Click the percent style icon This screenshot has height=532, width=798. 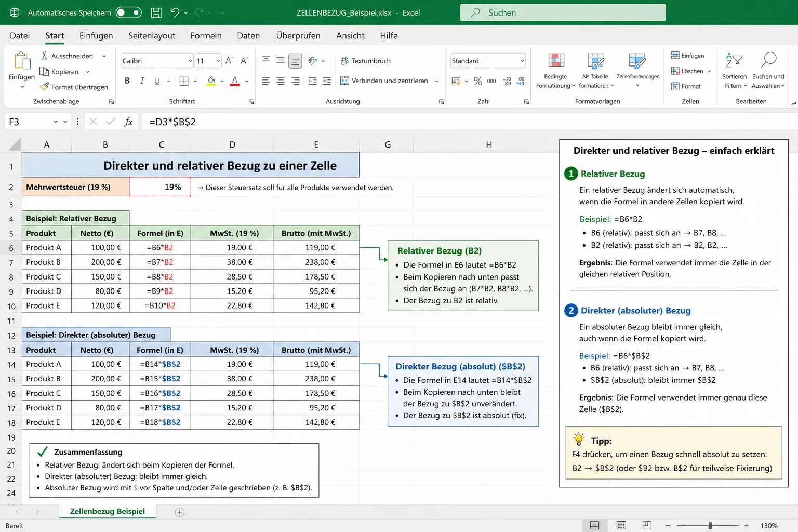point(477,81)
